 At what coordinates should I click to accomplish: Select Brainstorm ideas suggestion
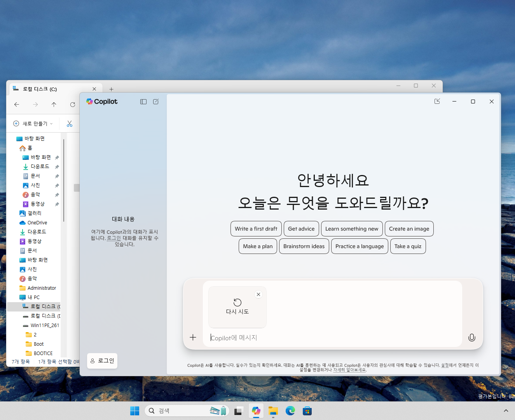coord(304,246)
